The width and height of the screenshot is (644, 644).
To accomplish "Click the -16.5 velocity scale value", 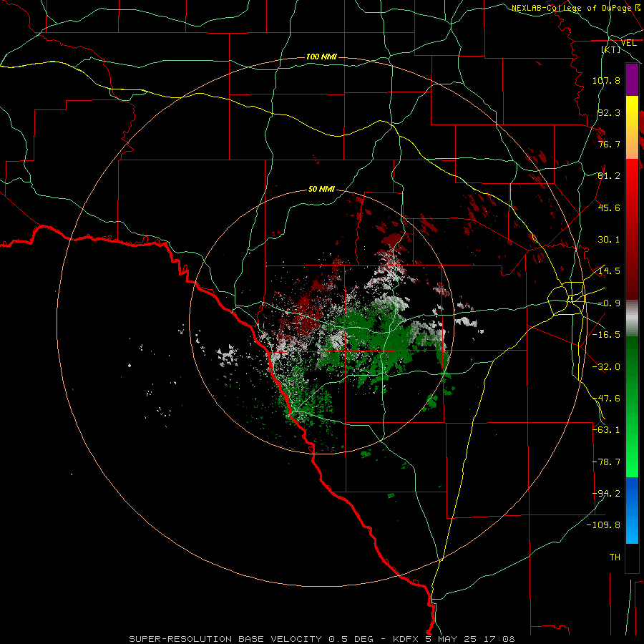I will tap(606, 335).
